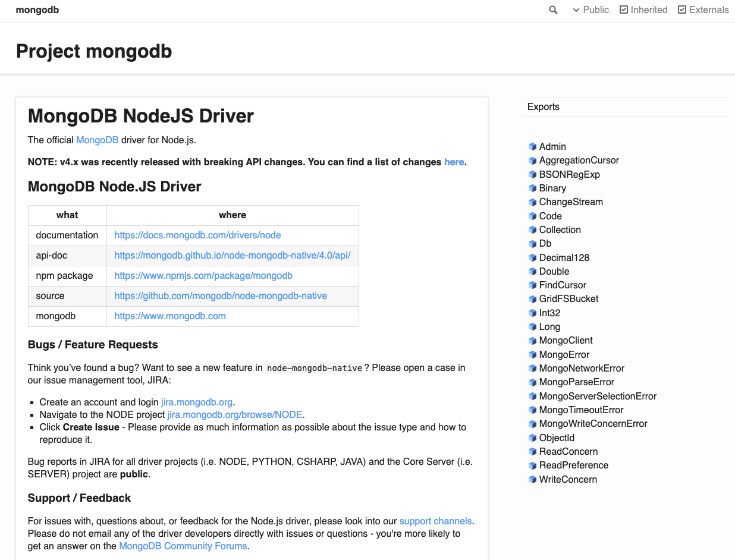The image size is (735, 560).
Task: Open the AggregationCursor export entry
Action: (x=579, y=160)
